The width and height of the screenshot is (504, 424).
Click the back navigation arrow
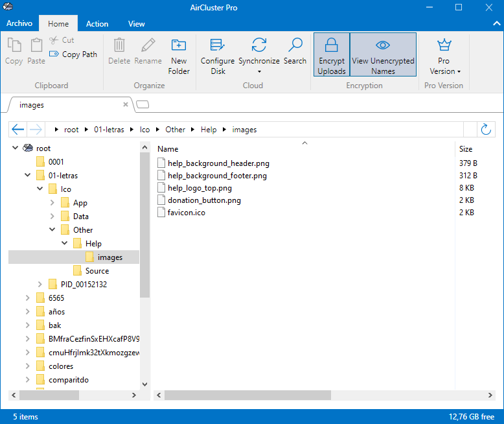pyautogui.click(x=18, y=130)
